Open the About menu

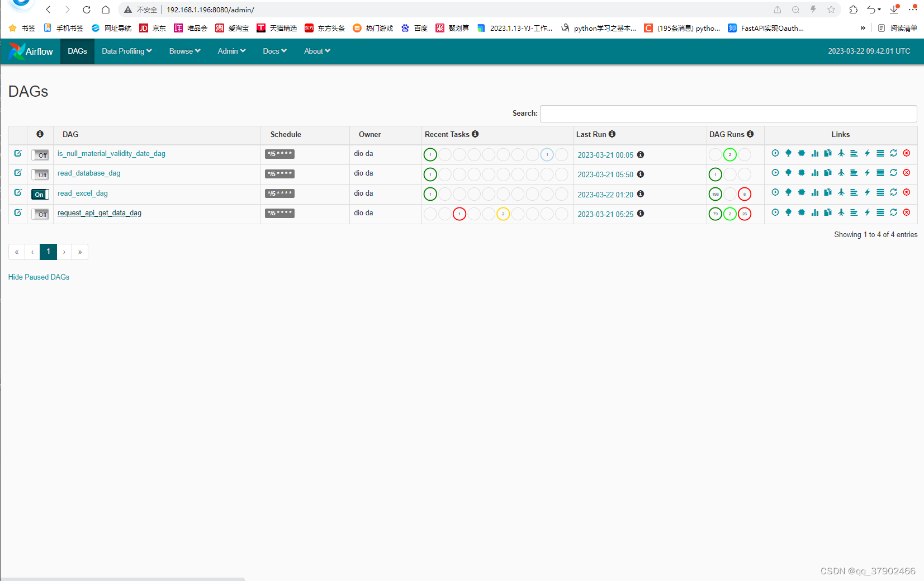pyautogui.click(x=316, y=51)
